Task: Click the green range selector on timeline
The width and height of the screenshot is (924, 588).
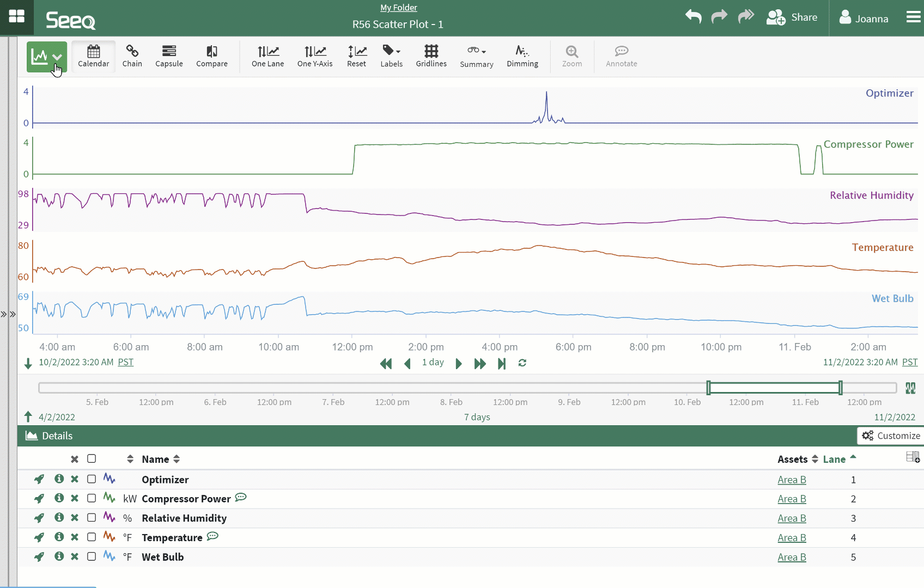Action: (x=774, y=388)
